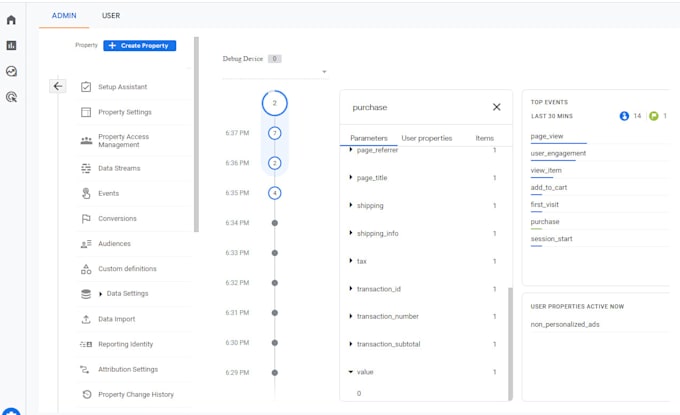Click the Data Streams icon

pos(86,168)
